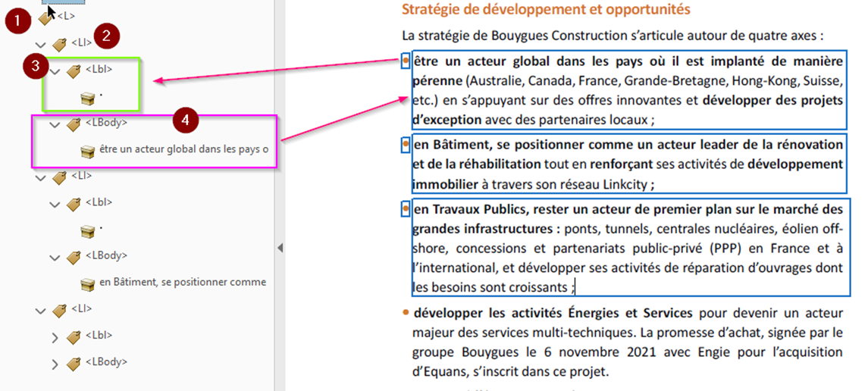Collapse tags panel using divider arrow
The height and width of the screenshot is (391, 868).
[x=280, y=248]
